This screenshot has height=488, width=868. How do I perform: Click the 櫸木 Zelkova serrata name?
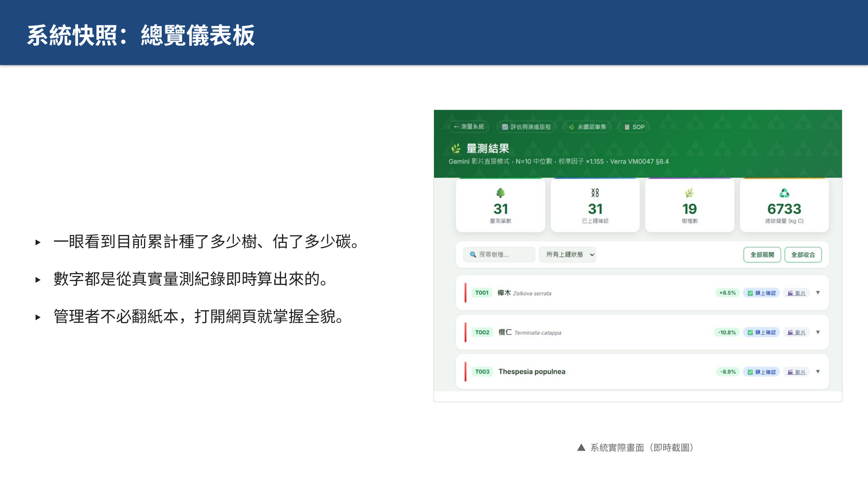coord(524,293)
